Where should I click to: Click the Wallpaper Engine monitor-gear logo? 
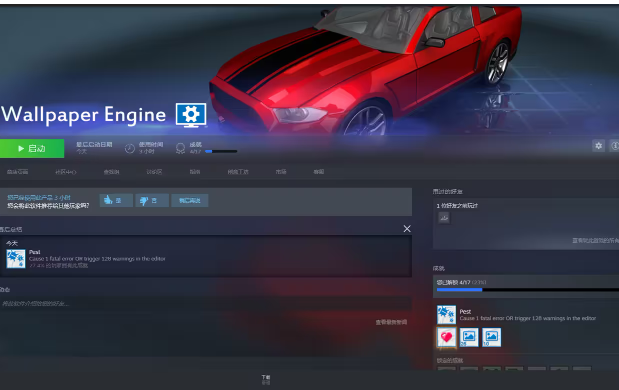click(x=191, y=115)
